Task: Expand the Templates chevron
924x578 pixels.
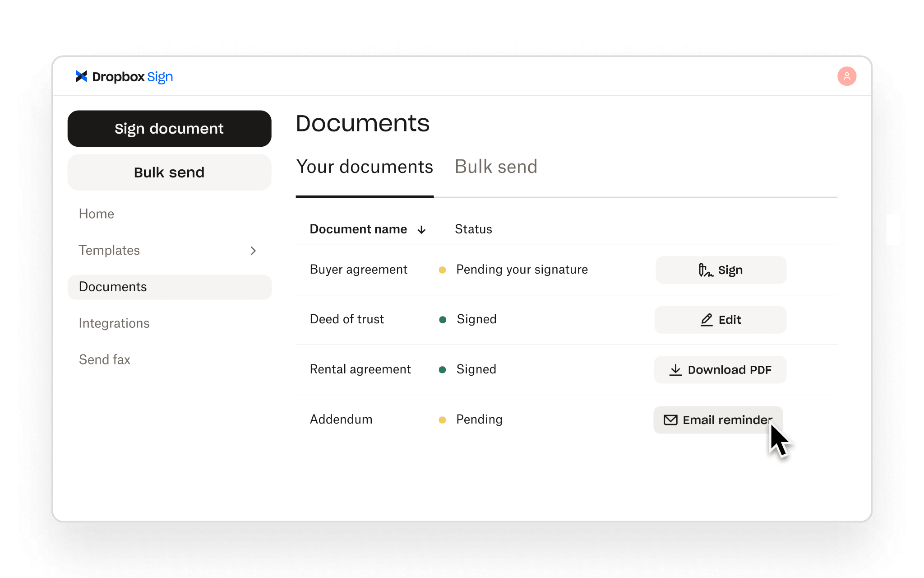Action: coord(253,251)
